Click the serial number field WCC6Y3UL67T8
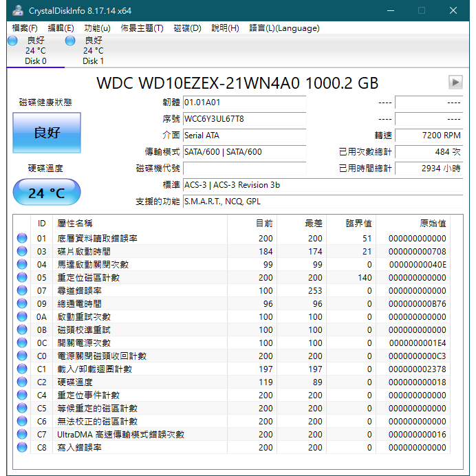This screenshot has width=476, height=476. click(245, 119)
